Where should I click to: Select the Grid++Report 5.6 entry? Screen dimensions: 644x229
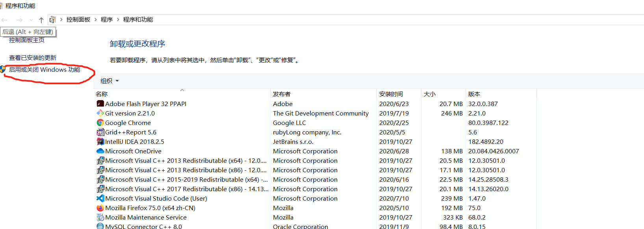(131, 132)
